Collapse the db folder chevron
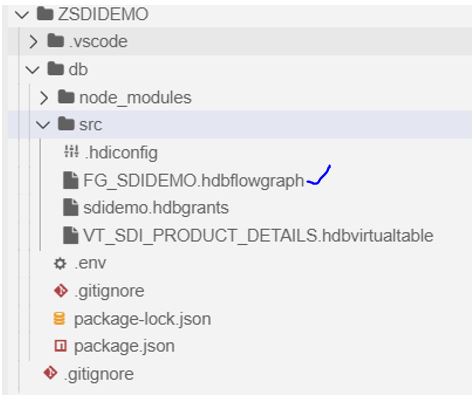Image resolution: width=476 pixels, height=404 pixels. click(33, 70)
